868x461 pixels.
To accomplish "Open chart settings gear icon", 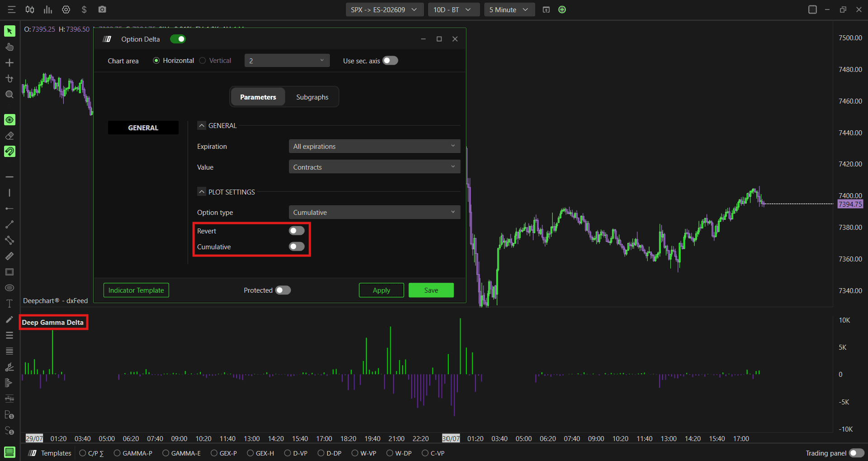I will (x=66, y=10).
